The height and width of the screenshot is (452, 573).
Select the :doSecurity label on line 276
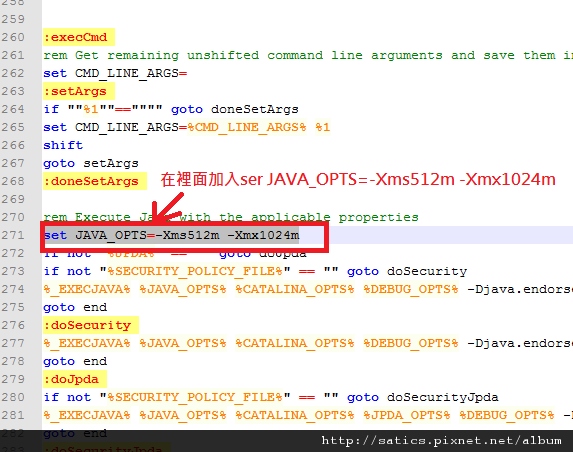[91, 325]
